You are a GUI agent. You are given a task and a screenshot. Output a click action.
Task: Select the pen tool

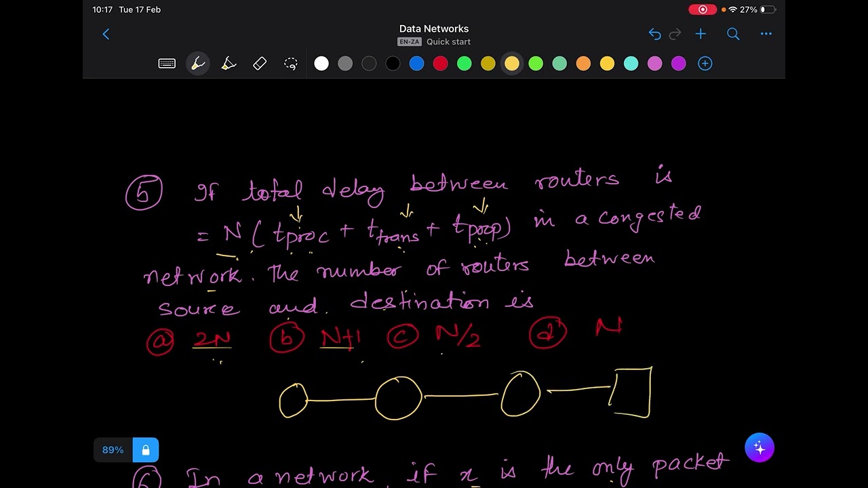pos(198,64)
